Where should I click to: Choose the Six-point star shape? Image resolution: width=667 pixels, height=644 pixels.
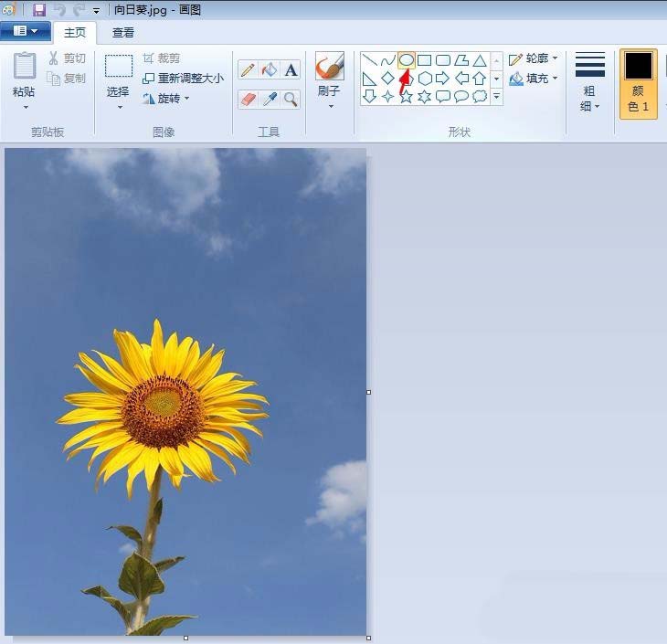425,97
